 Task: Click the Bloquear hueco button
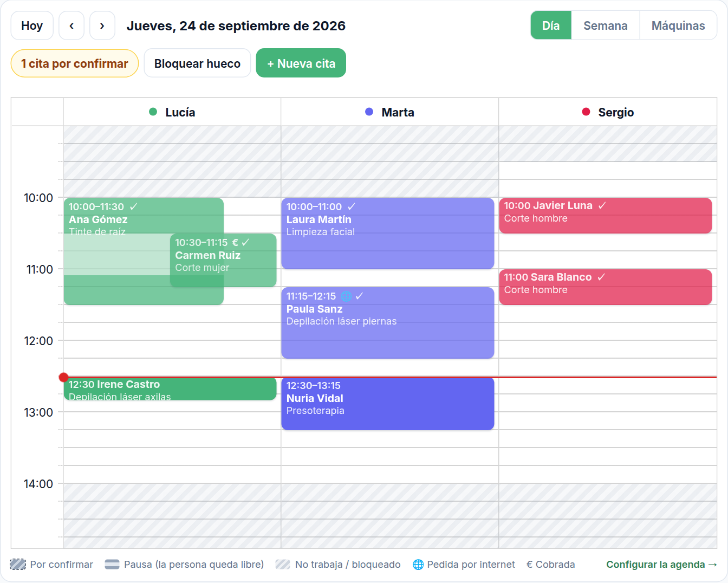point(197,63)
